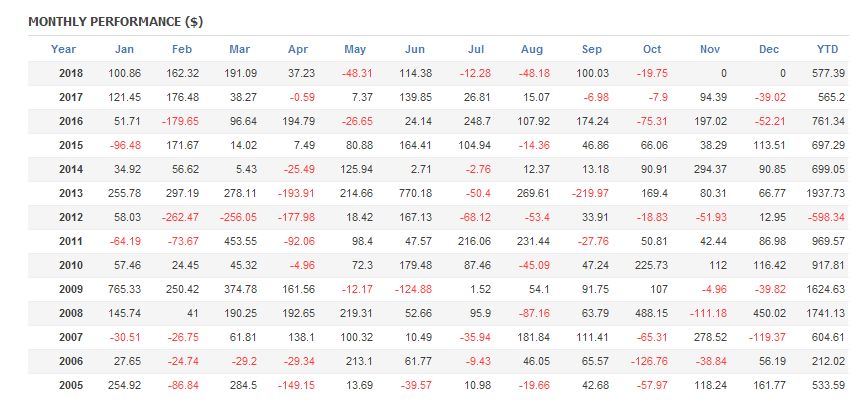
Task: Click the YTD column header
Action: pyautogui.click(x=829, y=49)
